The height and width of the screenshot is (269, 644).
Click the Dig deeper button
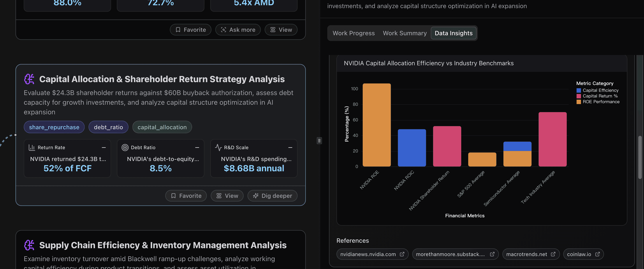[272, 196]
